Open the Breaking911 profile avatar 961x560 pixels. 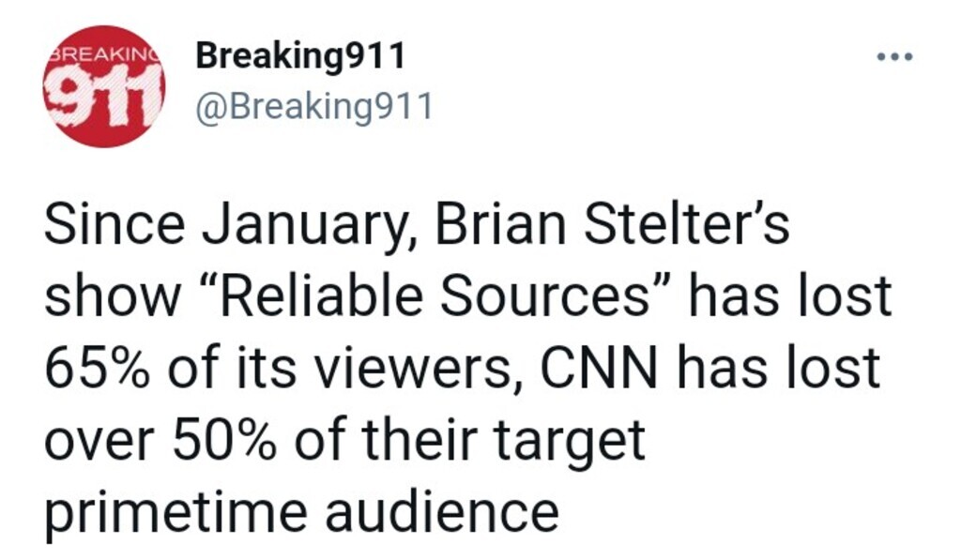tap(105, 86)
